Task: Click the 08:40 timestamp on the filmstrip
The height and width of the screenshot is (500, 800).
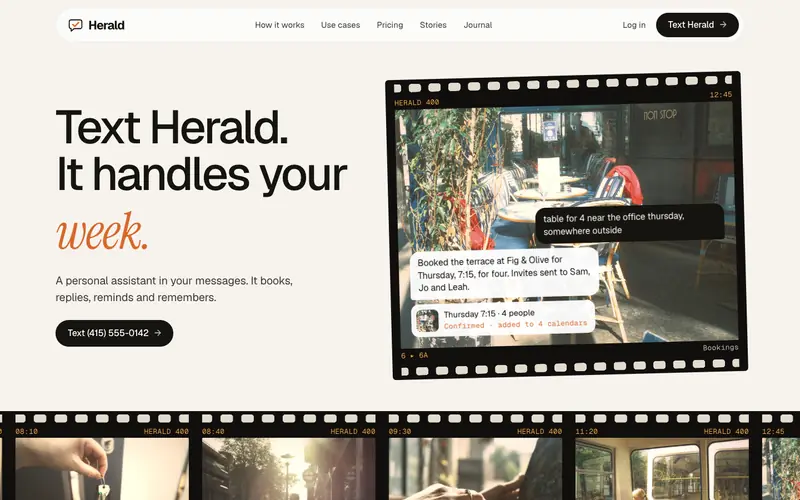Action: point(213,431)
